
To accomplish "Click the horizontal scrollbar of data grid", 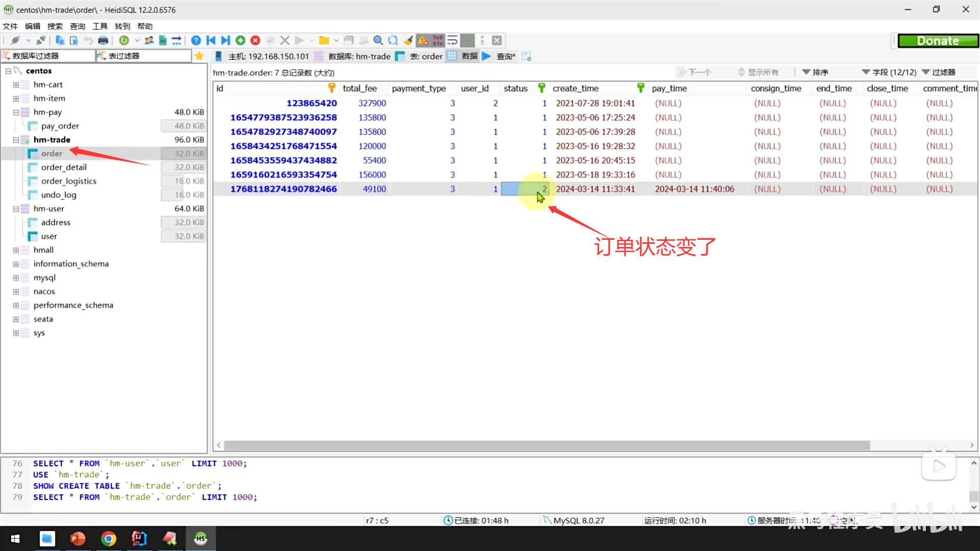I will 546,445.
